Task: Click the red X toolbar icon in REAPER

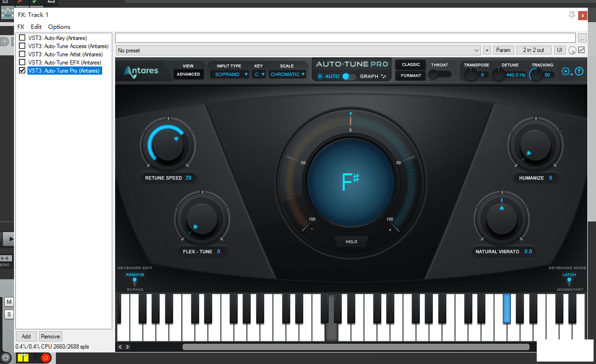Action: coord(20,1)
